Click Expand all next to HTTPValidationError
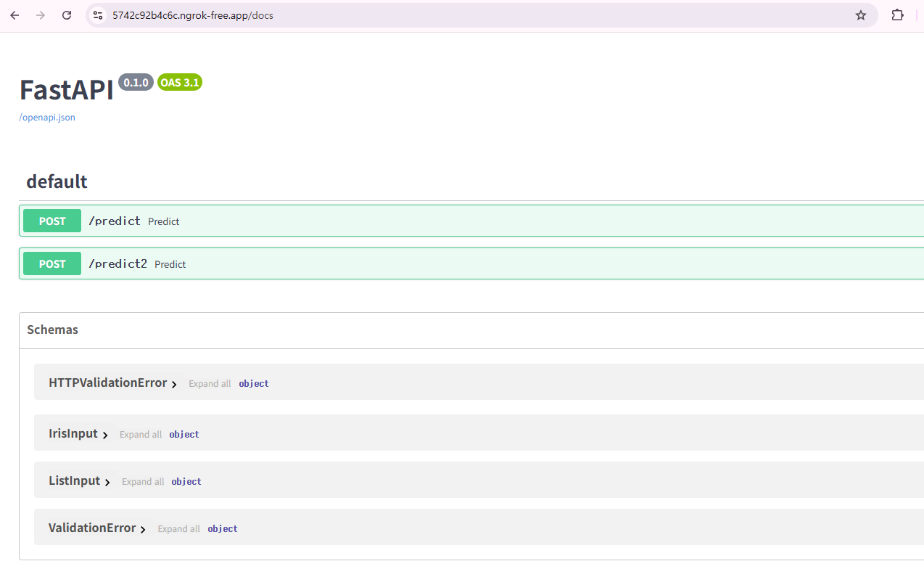 coord(210,384)
